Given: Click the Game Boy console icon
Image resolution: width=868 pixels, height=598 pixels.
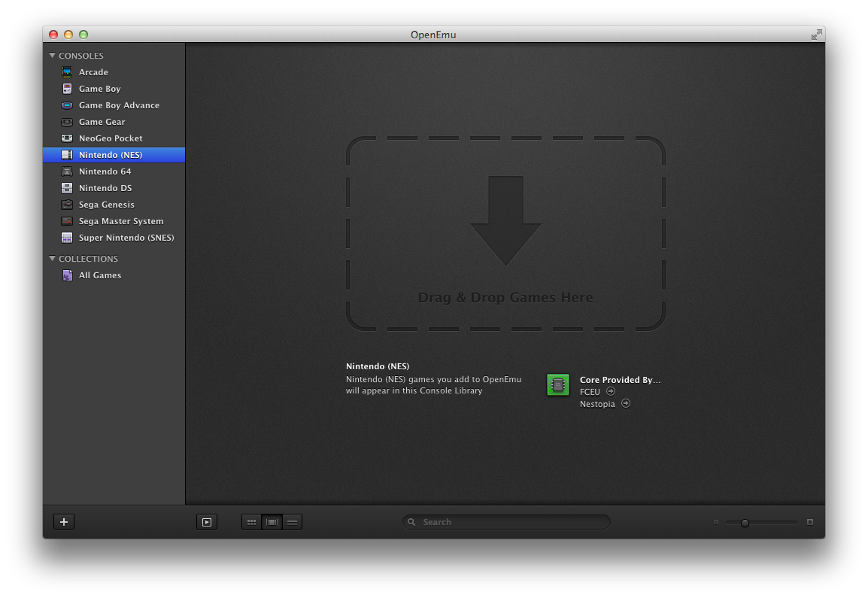Looking at the screenshot, I should 67,89.
